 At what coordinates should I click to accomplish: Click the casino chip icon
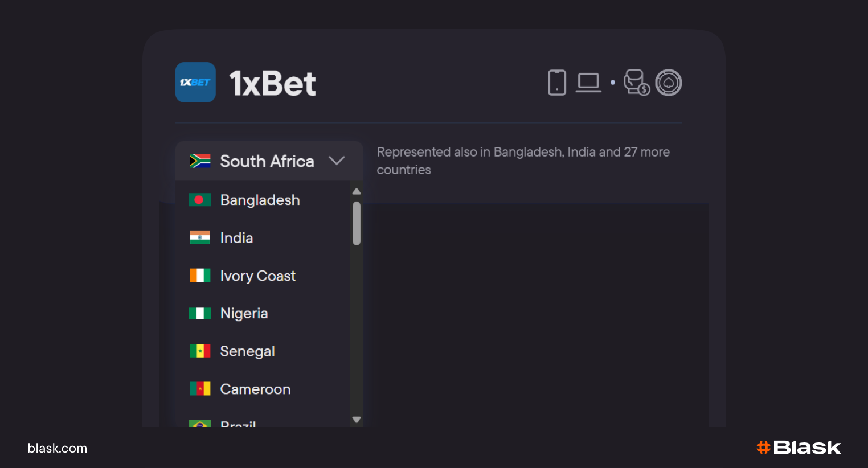(x=669, y=83)
